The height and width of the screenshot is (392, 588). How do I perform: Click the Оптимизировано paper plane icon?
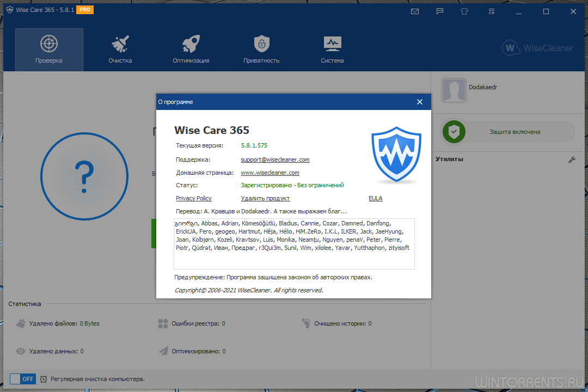pyautogui.click(x=163, y=351)
